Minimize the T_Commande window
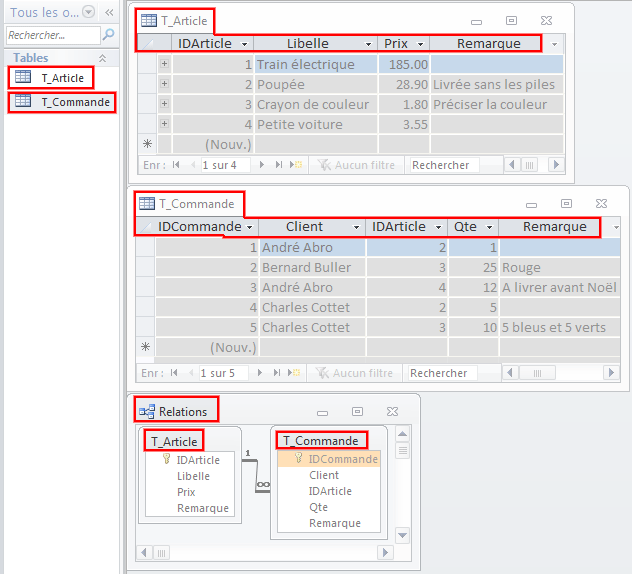 tap(531, 204)
